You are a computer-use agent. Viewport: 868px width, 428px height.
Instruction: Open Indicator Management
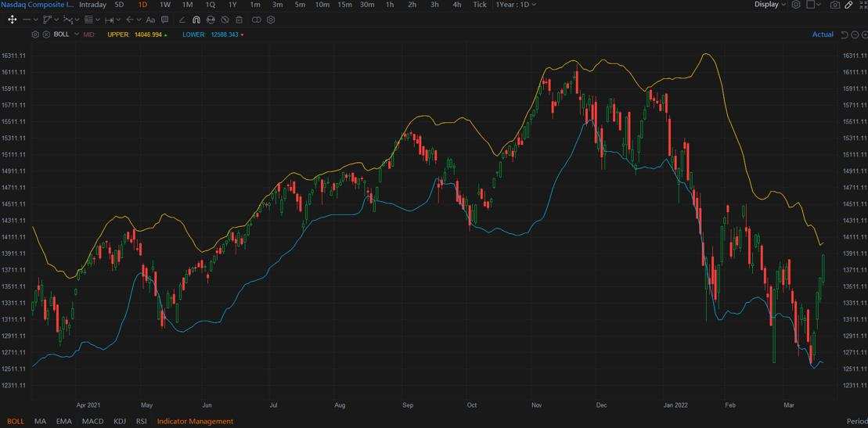pos(195,422)
